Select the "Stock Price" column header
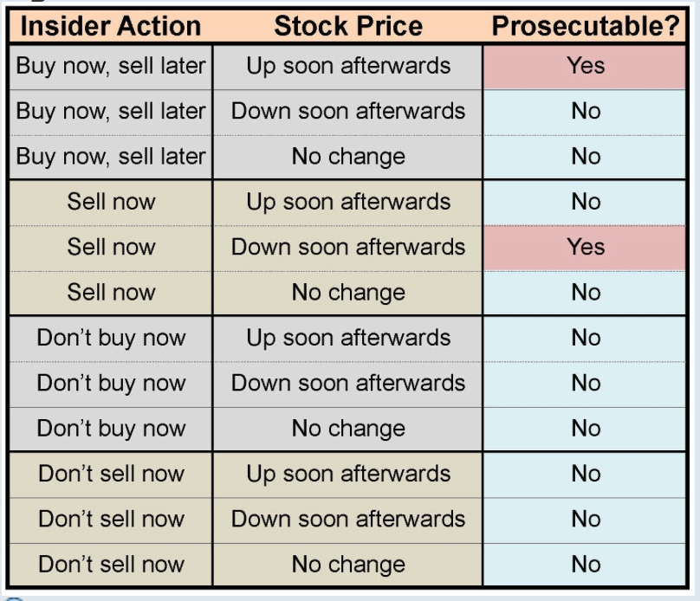This screenshot has width=700, height=601. point(348,26)
